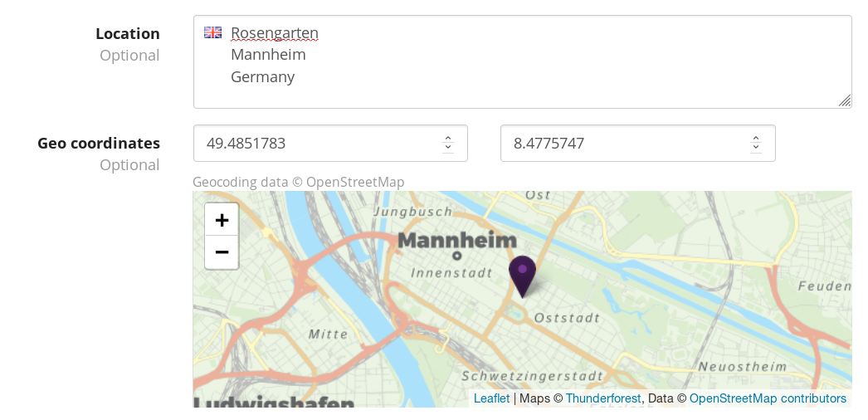The height and width of the screenshot is (420, 868).
Task: Zoom in on the map
Action: pyautogui.click(x=222, y=220)
